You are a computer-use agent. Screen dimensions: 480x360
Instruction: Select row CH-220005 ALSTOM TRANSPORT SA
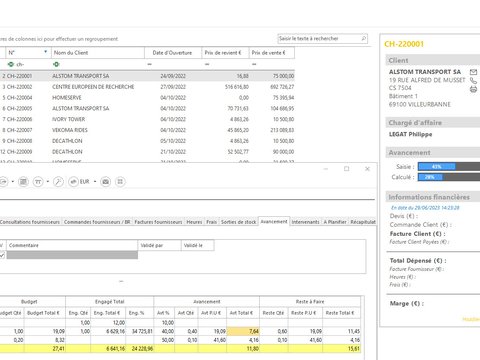pos(147,108)
